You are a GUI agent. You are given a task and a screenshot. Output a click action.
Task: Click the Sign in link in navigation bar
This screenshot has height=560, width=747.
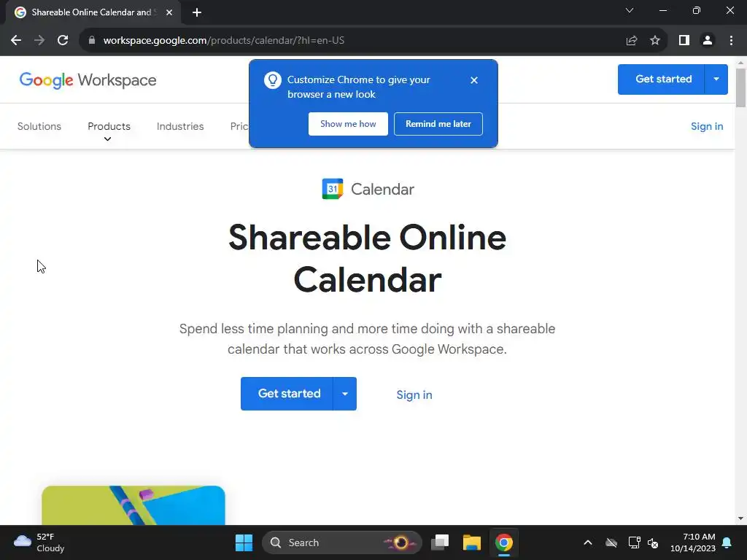[x=707, y=126]
